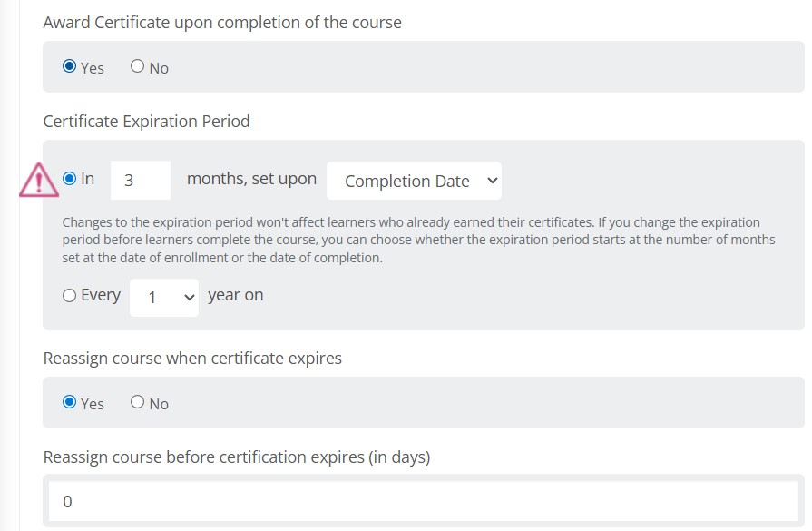812x531 pixels.
Task: Click the pink warning triangle icon
Action: tap(39, 181)
